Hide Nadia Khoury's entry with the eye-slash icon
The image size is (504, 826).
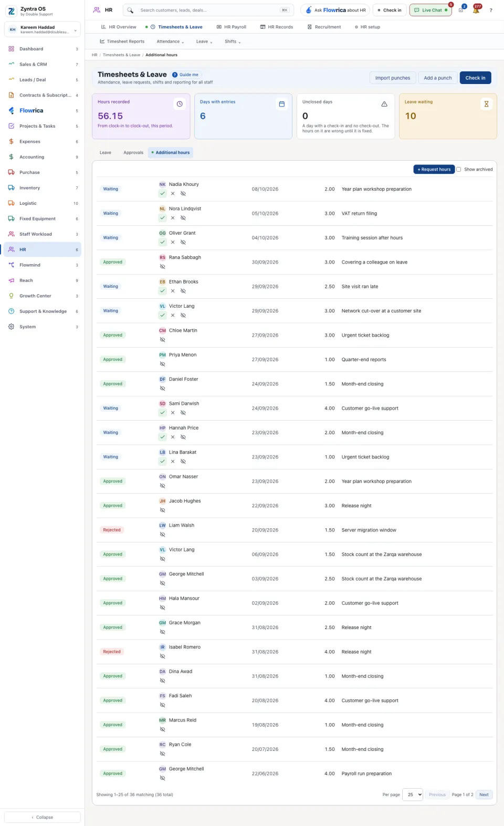click(183, 194)
